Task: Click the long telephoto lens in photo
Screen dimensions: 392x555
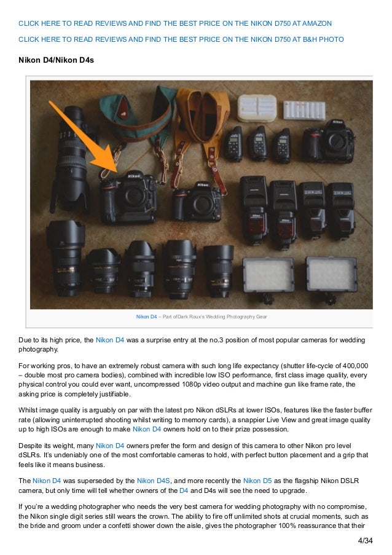Action: (x=73, y=159)
